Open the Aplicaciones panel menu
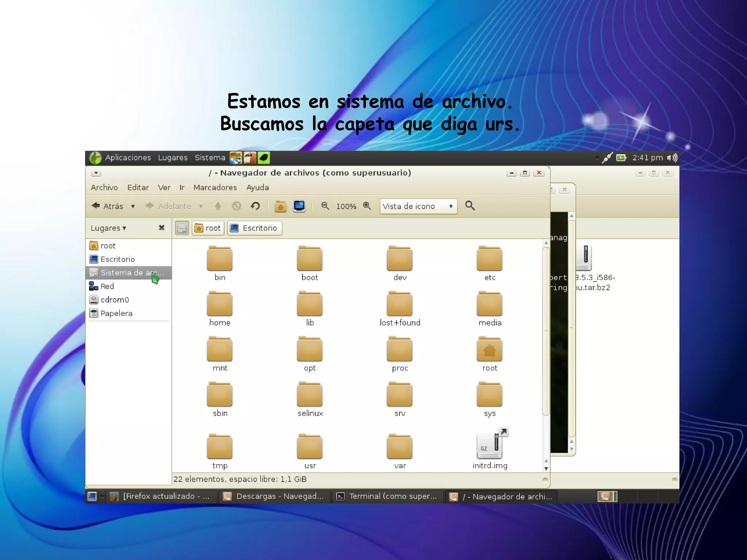The width and height of the screenshot is (747, 560). 128,157
